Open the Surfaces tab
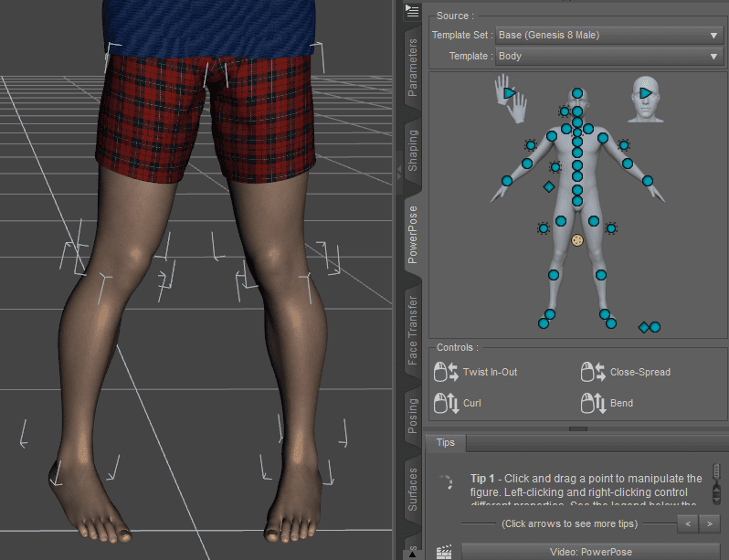This screenshot has width=729, height=560. (x=412, y=490)
